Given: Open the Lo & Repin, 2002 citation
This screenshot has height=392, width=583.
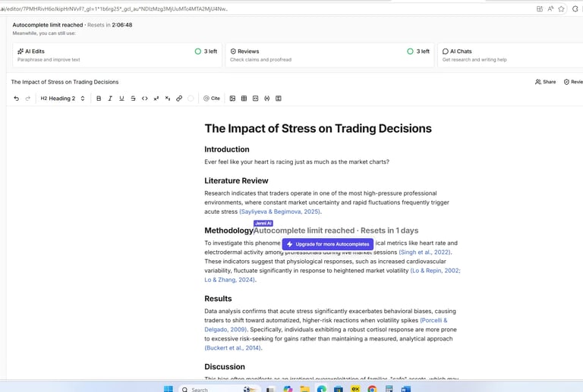Looking at the screenshot, I should pyautogui.click(x=436, y=271).
